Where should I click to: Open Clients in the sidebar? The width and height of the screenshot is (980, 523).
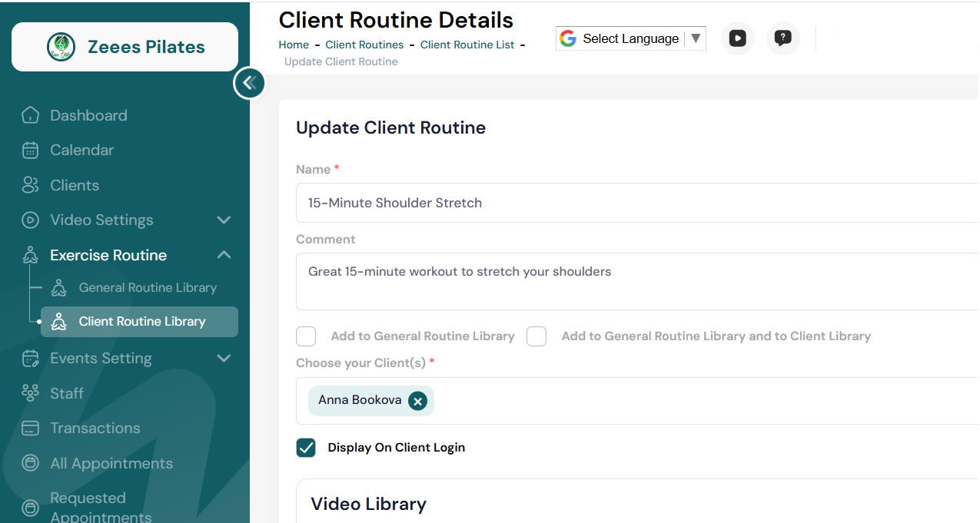(x=75, y=185)
